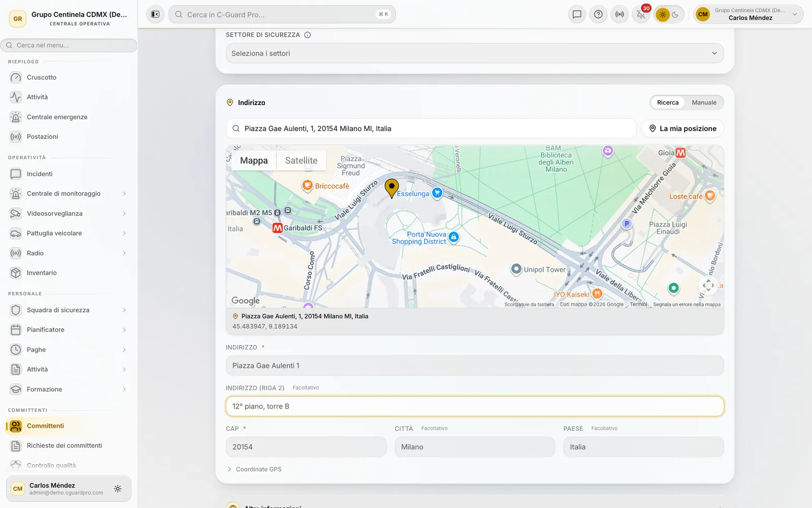
Task: Expand Formazione submenu
Action: pyautogui.click(x=124, y=389)
